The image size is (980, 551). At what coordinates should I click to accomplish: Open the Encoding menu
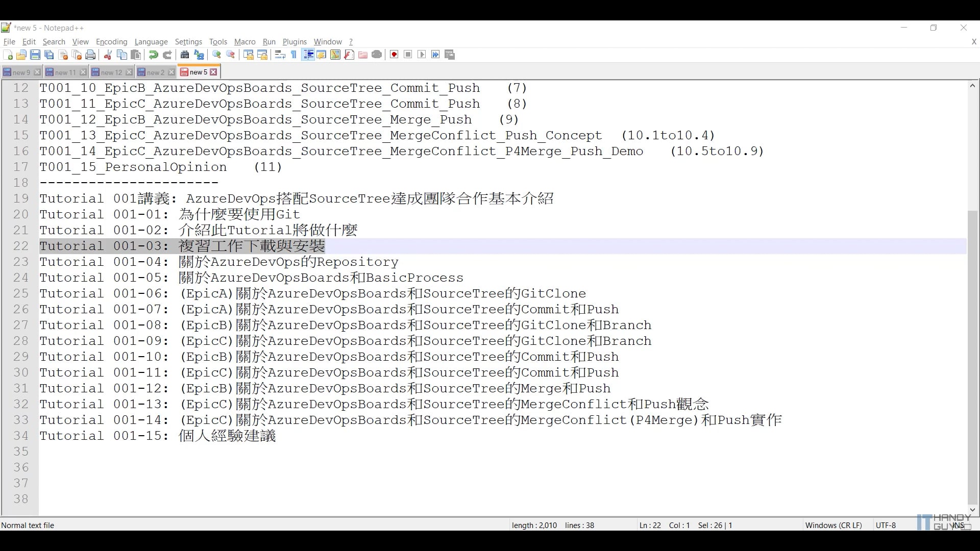[111, 42]
